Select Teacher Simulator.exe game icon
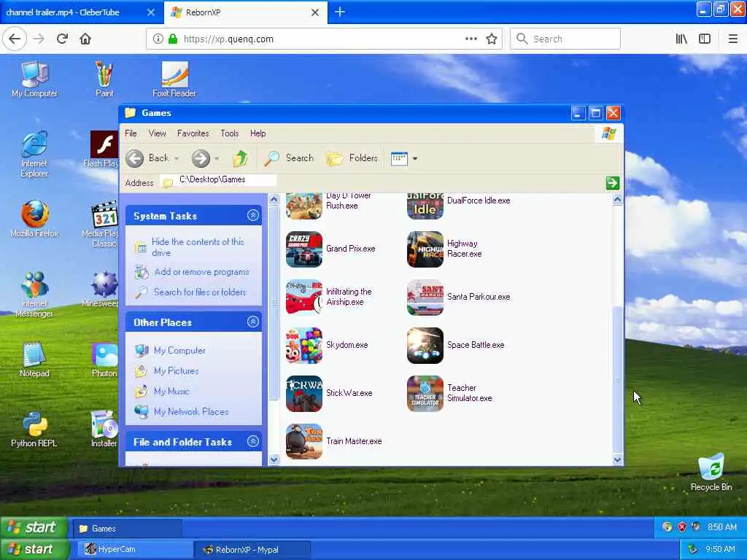Viewport: 747px width, 560px height. [425, 393]
